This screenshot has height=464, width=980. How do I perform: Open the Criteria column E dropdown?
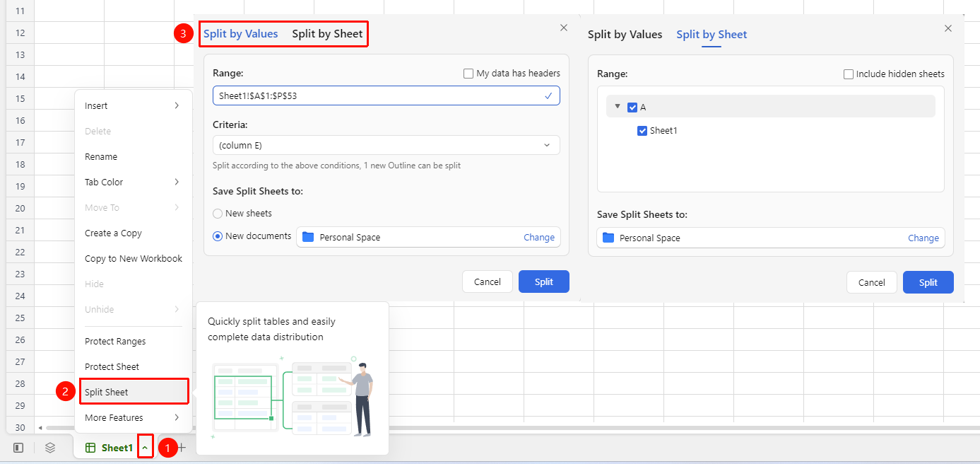(x=386, y=145)
